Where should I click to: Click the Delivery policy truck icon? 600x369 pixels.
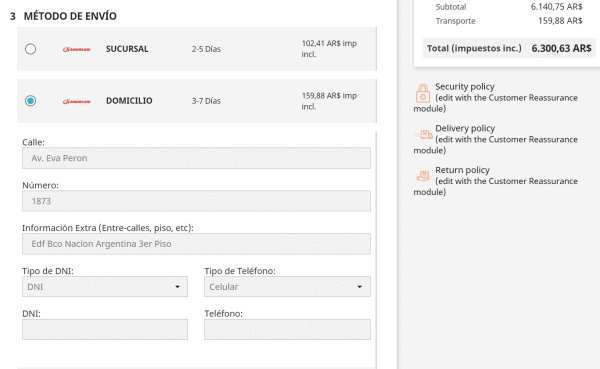(x=423, y=135)
